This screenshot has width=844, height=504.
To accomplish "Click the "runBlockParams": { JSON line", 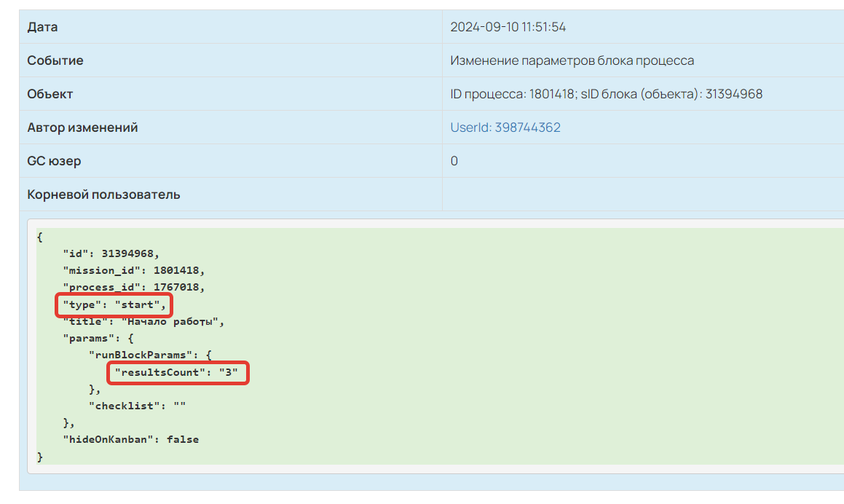I will [150, 355].
